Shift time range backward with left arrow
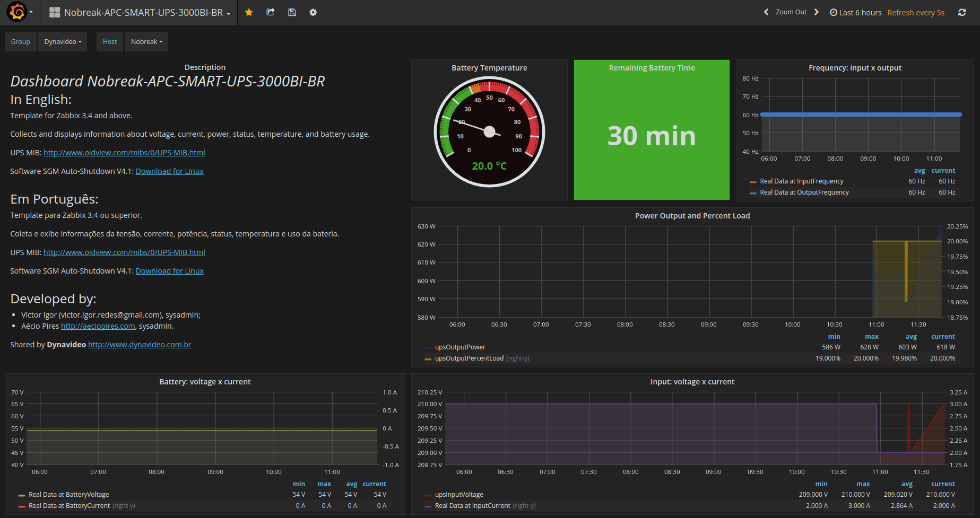 coord(766,12)
